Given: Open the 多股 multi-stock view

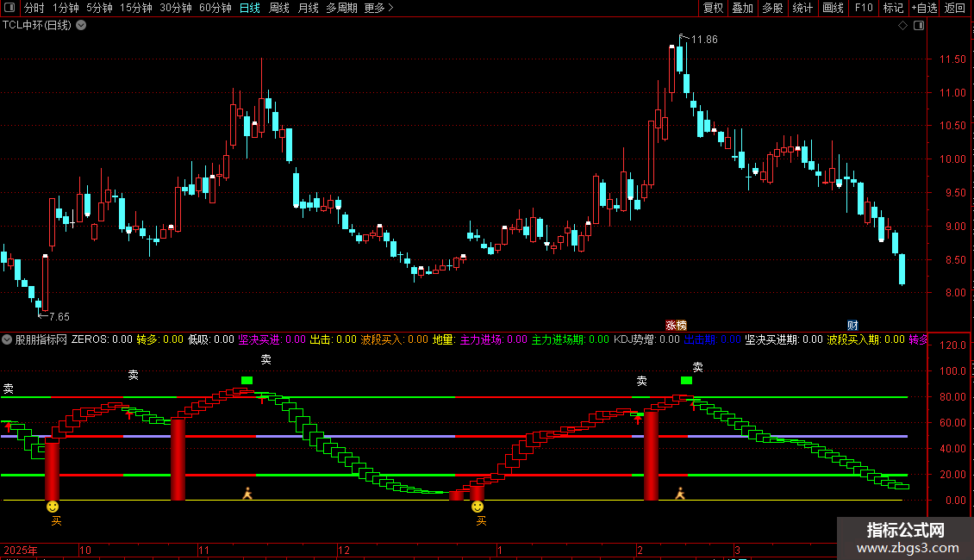Looking at the screenshot, I should [772, 8].
